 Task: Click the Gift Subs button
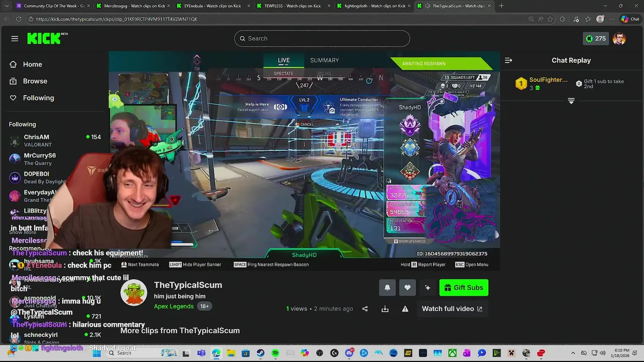(x=464, y=288)
